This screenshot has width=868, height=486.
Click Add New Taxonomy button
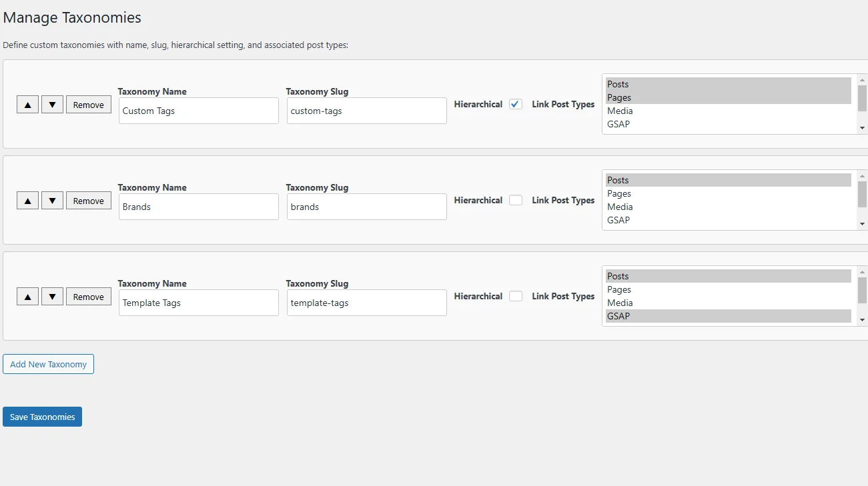click(49, 364)
